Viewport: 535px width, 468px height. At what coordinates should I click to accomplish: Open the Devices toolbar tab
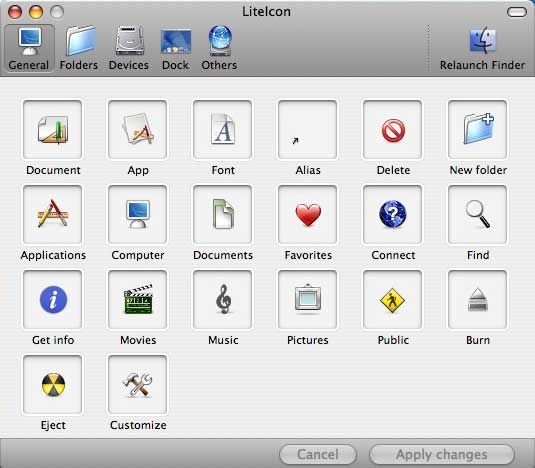129,48
